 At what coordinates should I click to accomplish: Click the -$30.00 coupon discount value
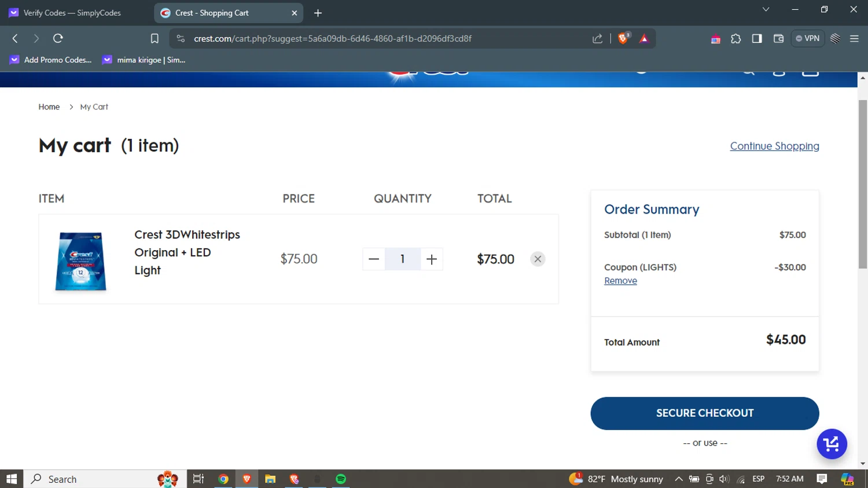(x=790, y=267)
